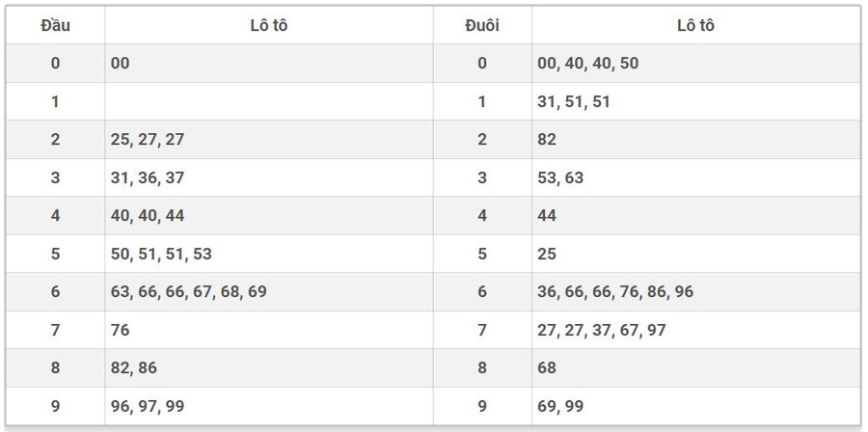868x432 pixels.
Task: Click the "27, 27, 37, 67, 97" cell
Action: point(602,330)
